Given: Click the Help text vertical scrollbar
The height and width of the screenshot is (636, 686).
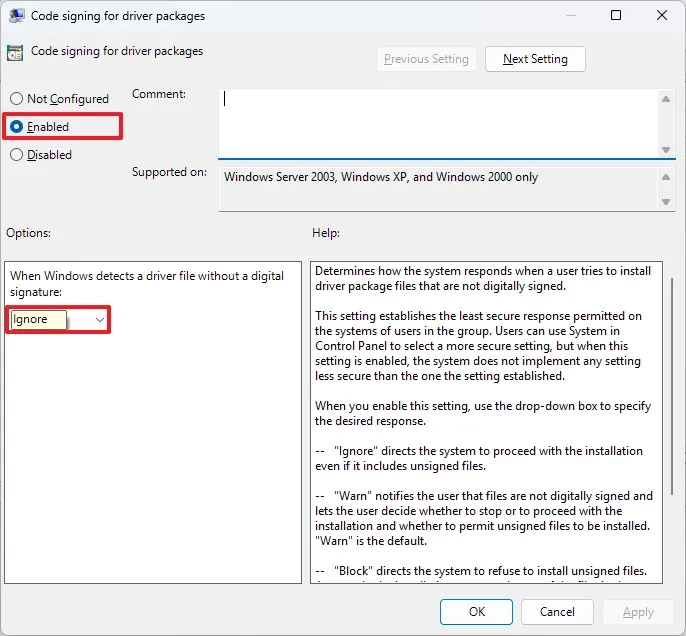Looking at the screenshot, I should 672,386.
